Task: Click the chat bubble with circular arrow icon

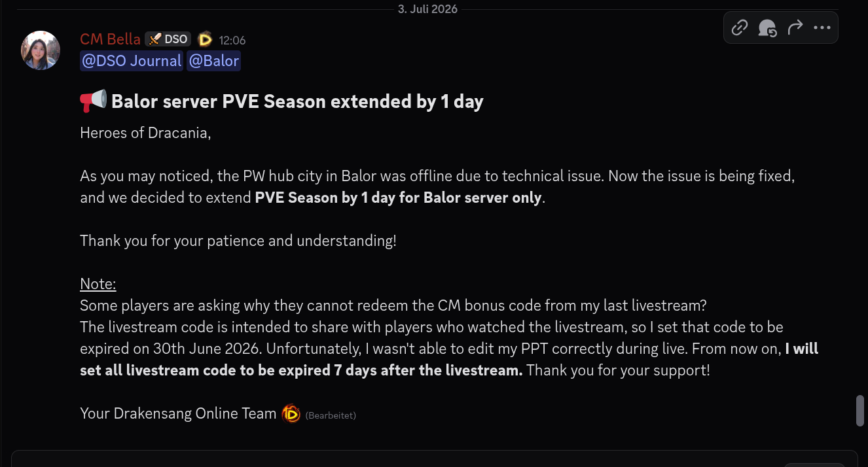Action: [x=767, y=27]
